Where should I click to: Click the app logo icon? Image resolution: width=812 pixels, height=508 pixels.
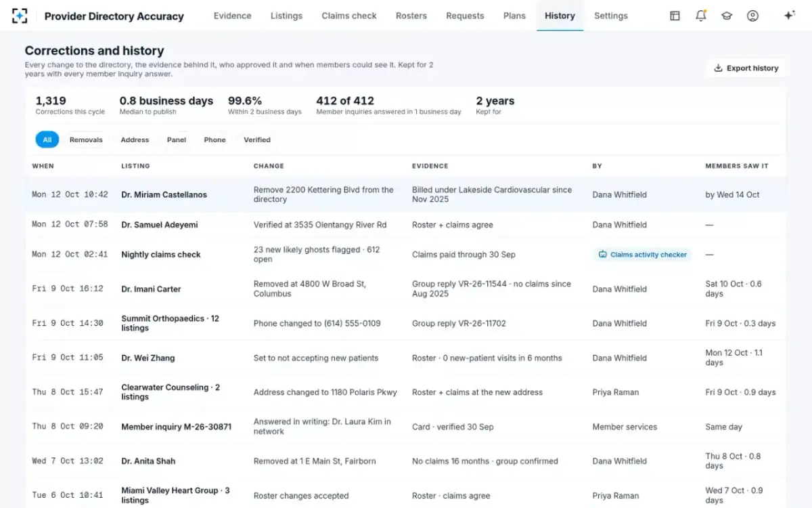coord(20,16)
